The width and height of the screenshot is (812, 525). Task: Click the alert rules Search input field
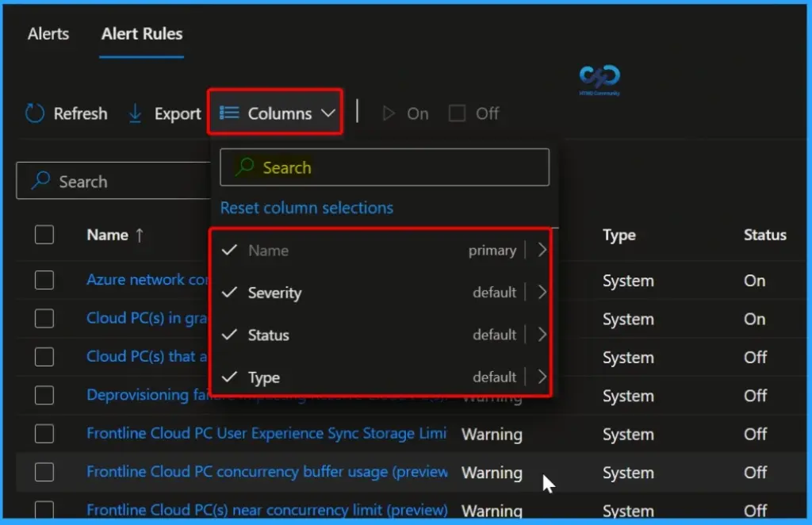pyautogui.click(x=113, y=181)
